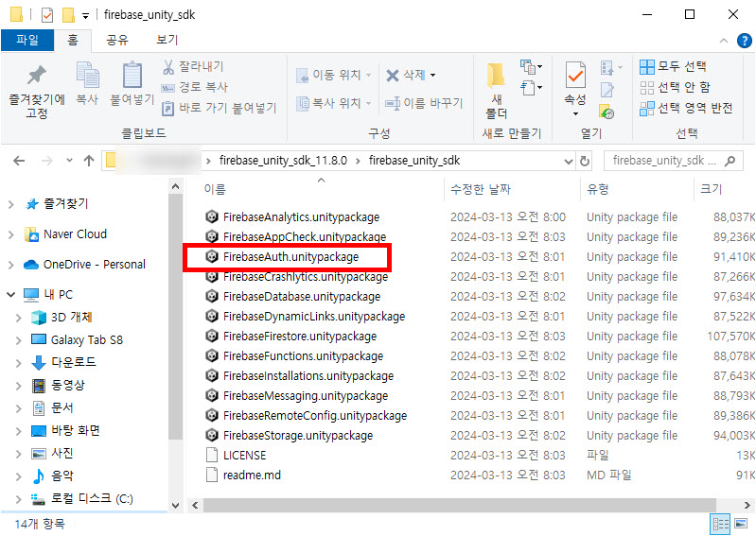
Task: Open 문서 (Documents) in sidebar
Action: (x=52, y=407)
